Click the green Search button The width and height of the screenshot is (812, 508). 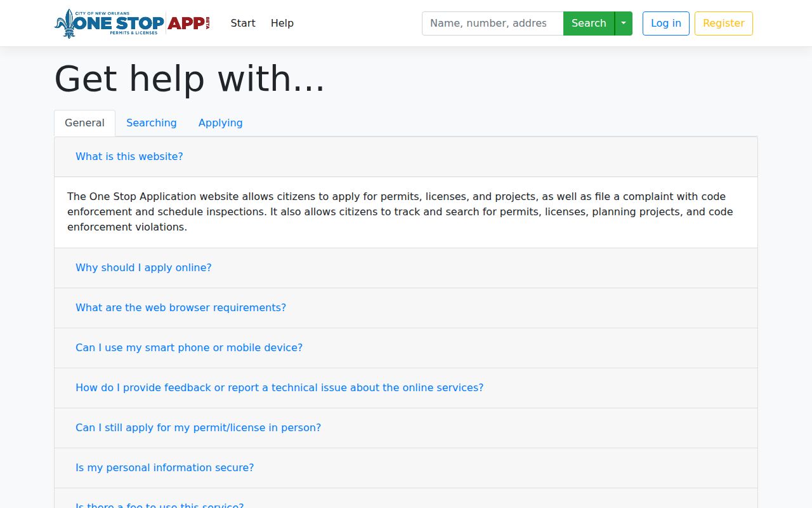click(589, 23)
